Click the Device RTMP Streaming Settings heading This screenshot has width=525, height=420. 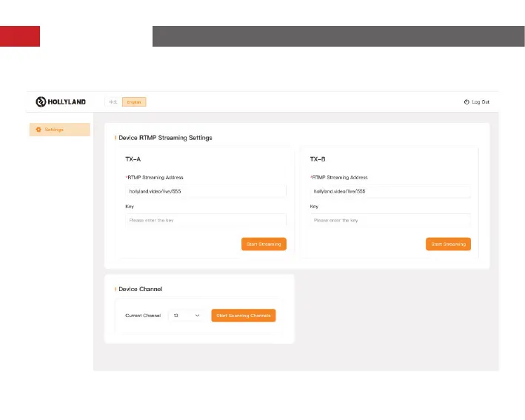[165, 138]
